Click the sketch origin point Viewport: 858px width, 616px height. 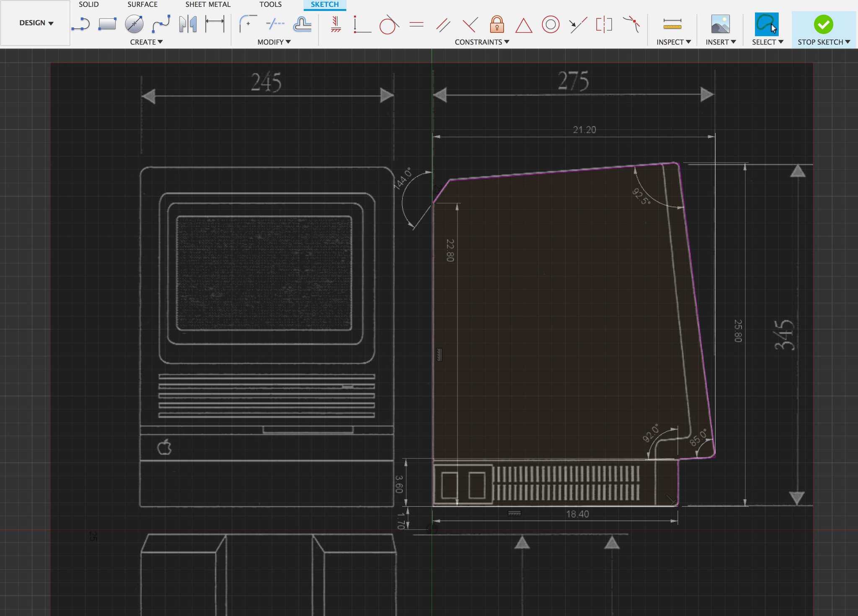432,529
